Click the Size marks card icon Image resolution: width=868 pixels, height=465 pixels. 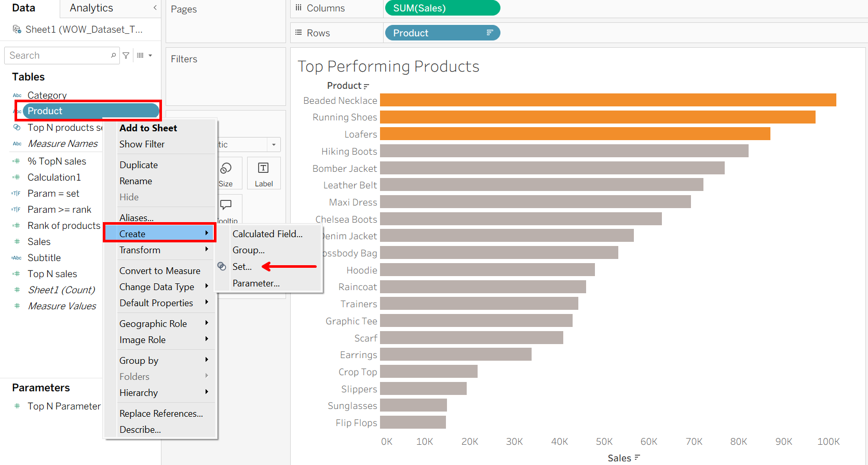(226, 168)
